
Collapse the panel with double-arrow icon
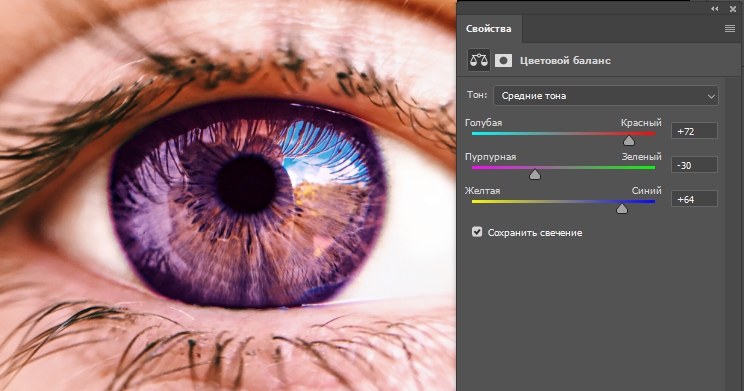[x=715, y=9]
